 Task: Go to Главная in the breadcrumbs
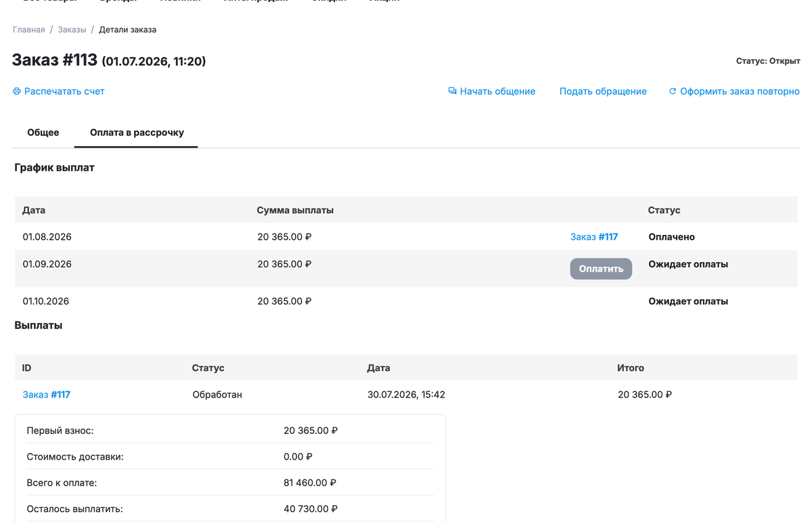tap(29, 30)
